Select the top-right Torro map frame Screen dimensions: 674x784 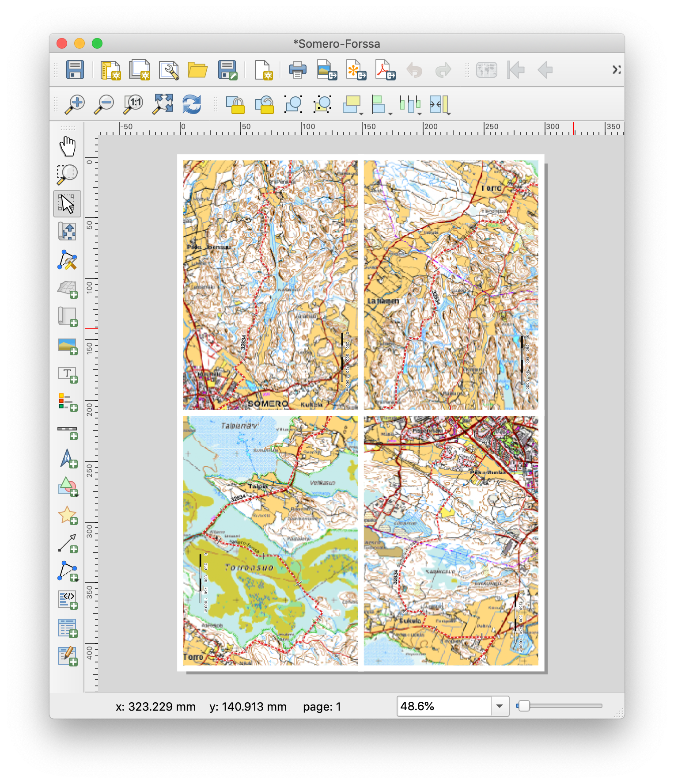[x=451, y=285]
